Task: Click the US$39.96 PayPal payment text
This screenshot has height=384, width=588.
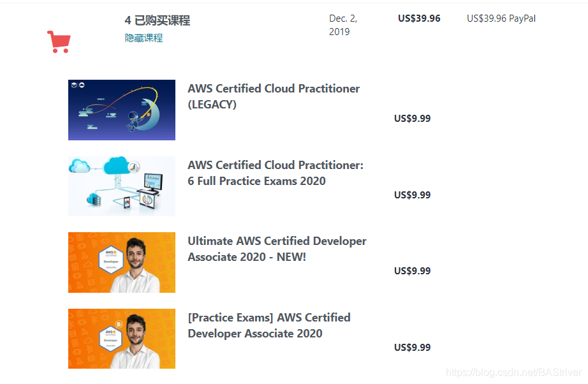Action: tap(501, 18)
